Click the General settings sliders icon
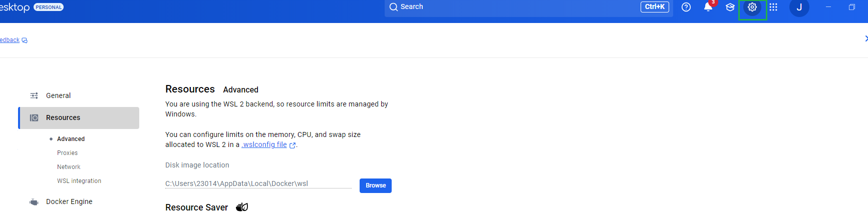 coord(34,95)
